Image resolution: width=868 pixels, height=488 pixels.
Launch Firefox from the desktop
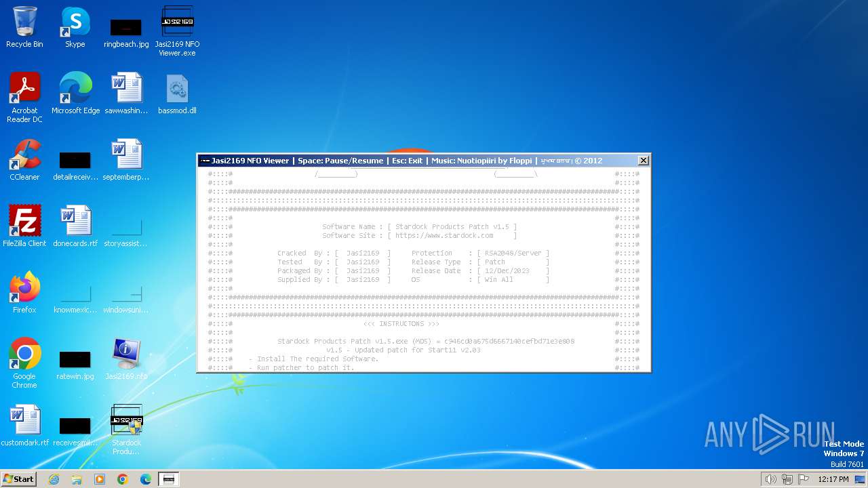coord(24,293)
